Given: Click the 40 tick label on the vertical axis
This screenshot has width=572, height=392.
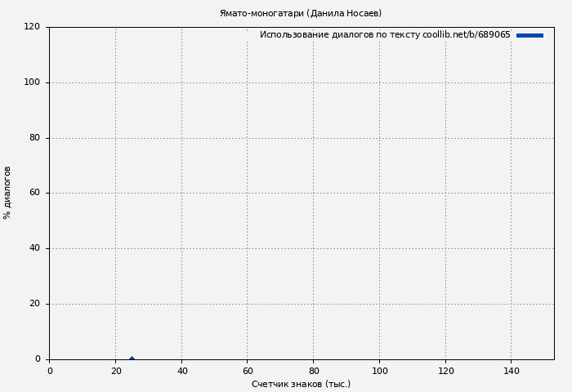Looking at the screenshot, I should click(x=34, y=248).
